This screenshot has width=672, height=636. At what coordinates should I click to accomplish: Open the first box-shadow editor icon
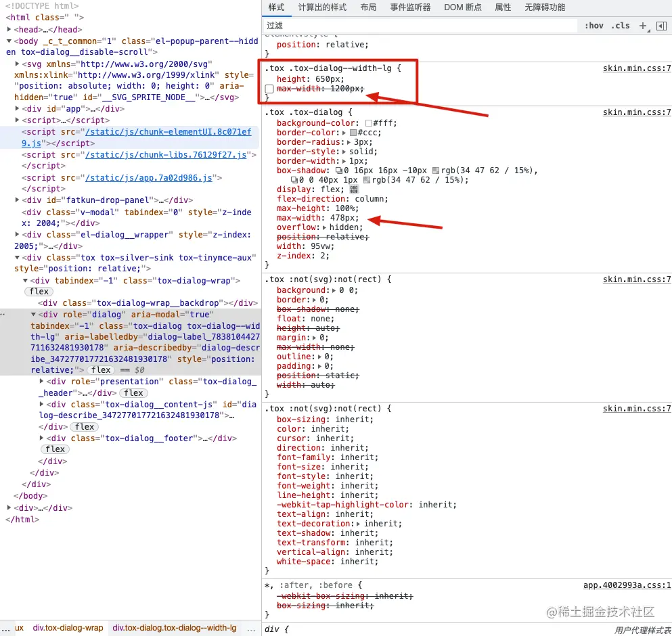[338, 171]
